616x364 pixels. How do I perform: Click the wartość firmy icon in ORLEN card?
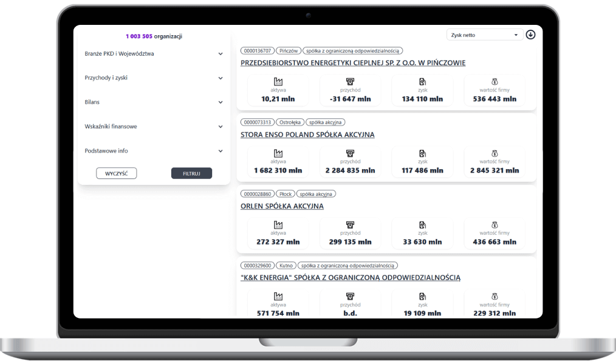pyautogui.click(x=495, y=224)
